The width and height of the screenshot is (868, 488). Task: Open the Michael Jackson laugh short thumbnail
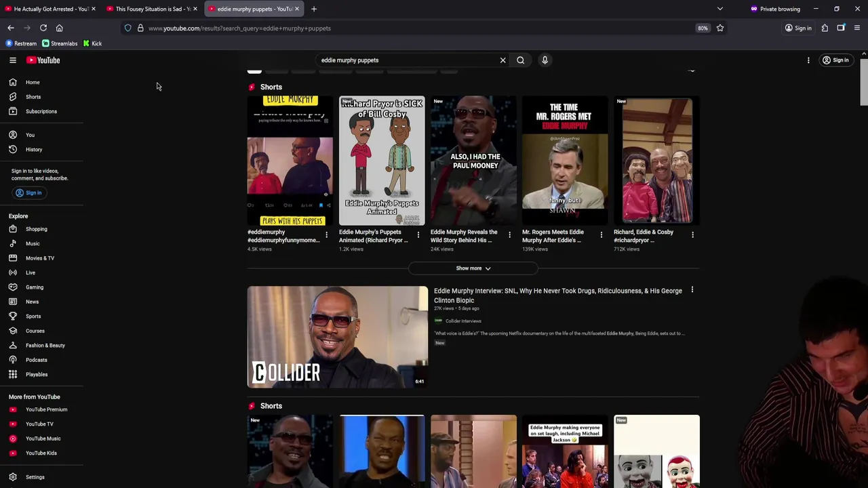coord(565,451)
